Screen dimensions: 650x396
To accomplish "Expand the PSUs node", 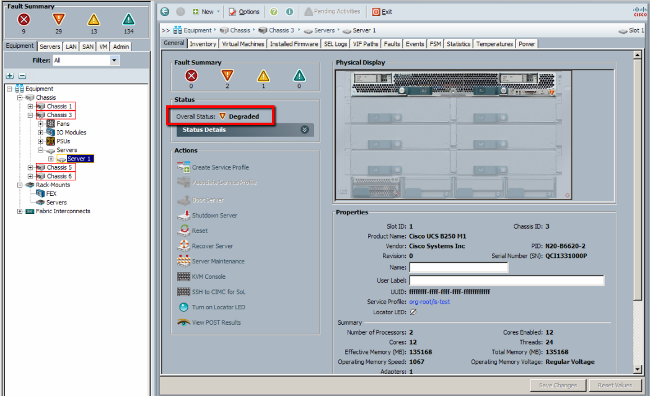I will pyautogui.click(x=40, y=141).
